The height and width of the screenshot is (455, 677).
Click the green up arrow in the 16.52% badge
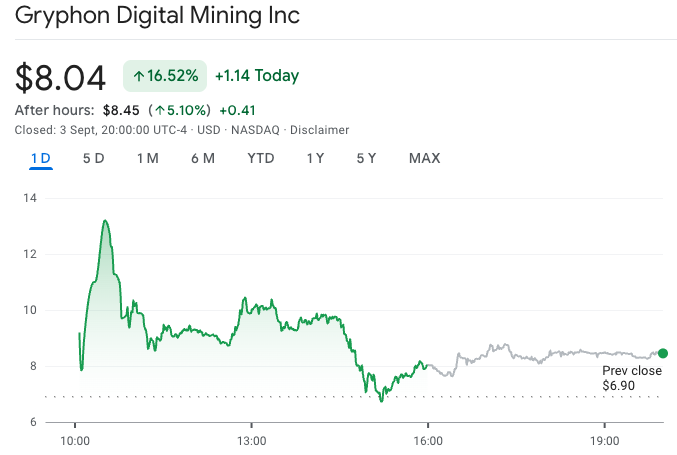point(139,76)
